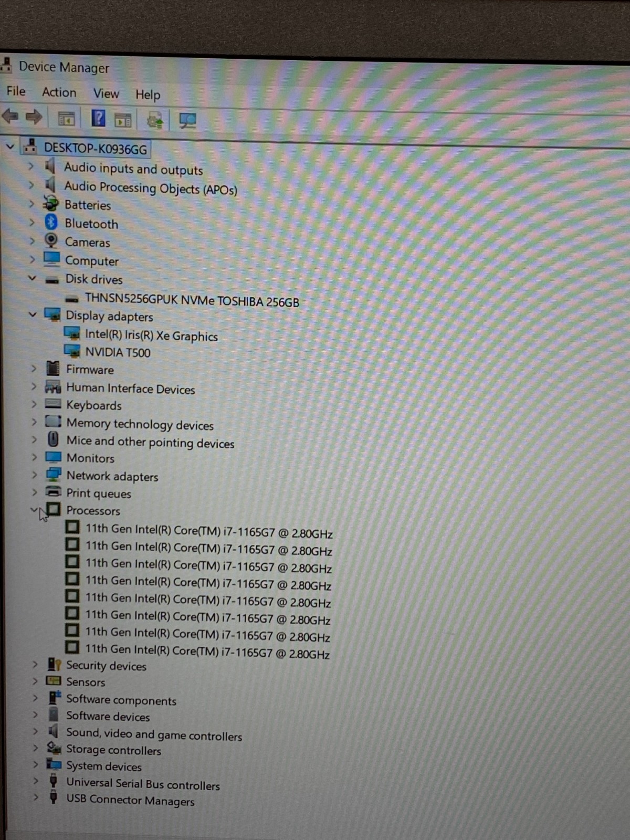Expand the Universal Serial Bus controllers arrow
The height and width of the screenshot is (840, 630).
click(x=35, y=781)
